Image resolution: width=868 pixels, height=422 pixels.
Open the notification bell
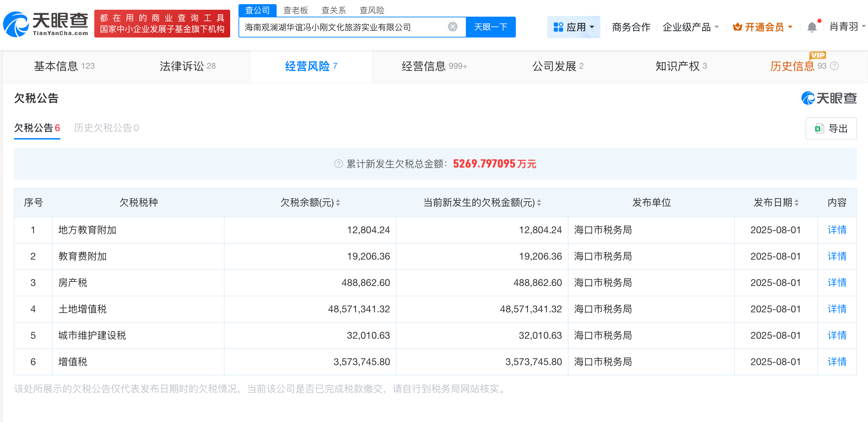pyautogui.click(x=811, y=27)
